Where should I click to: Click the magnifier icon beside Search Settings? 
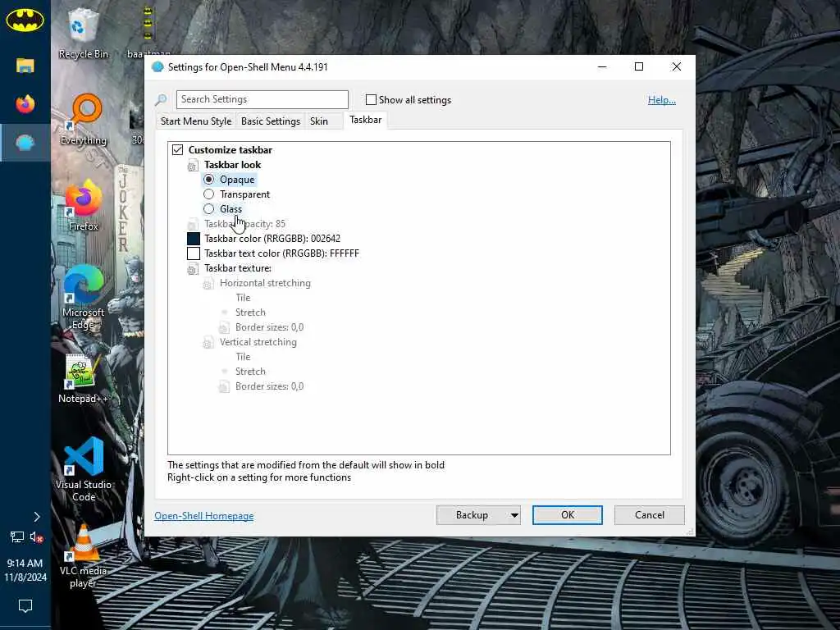pyautogui.click(x=161, y=99)
